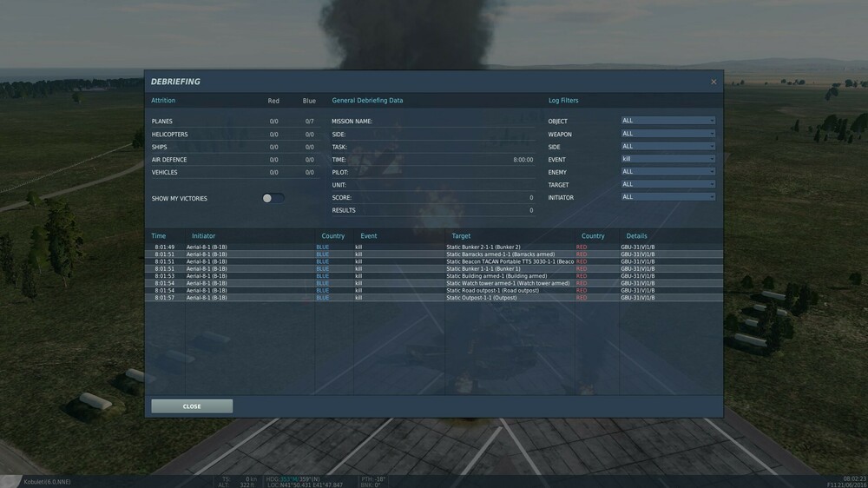Select the Static Barracks armed-1-1 row
868x488 pixels.
(434, 254)
